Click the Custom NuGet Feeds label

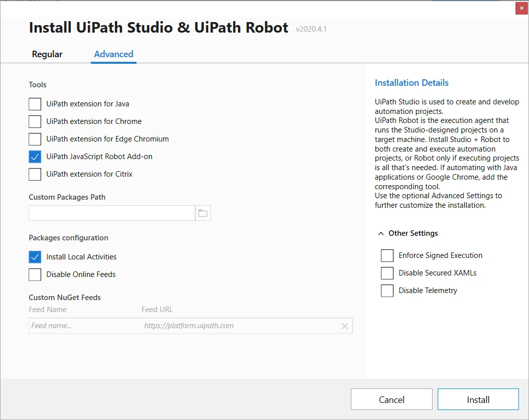65,298
